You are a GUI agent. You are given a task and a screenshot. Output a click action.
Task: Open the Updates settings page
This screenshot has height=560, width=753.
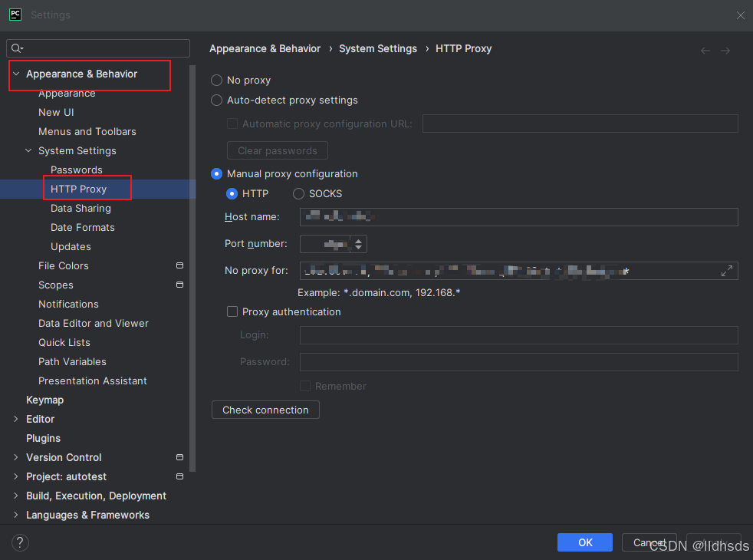coord(71,247)
